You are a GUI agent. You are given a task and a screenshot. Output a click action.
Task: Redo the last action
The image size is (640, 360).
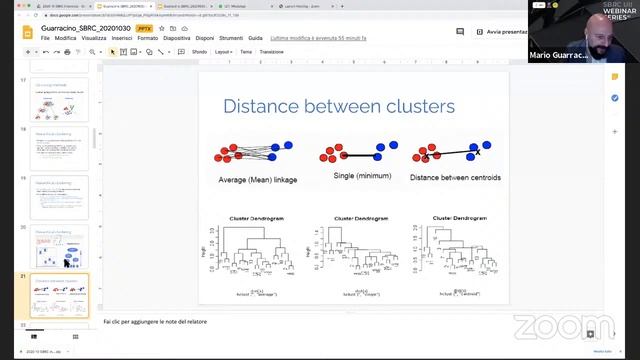tap(57, 52)
